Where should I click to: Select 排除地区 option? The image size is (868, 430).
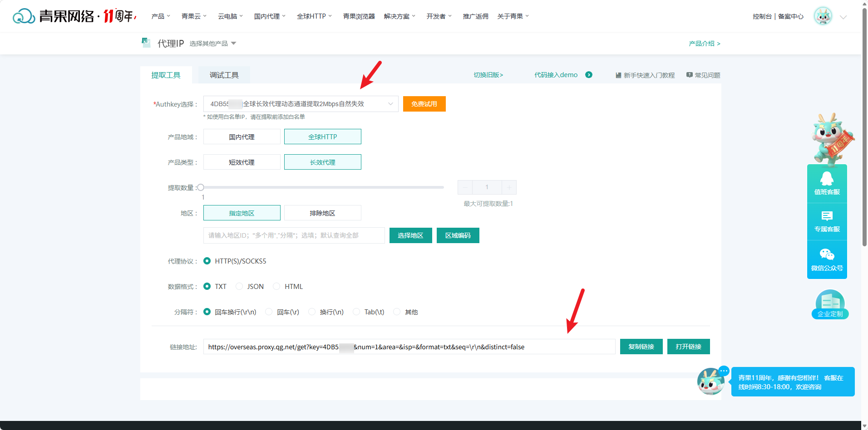323,213
